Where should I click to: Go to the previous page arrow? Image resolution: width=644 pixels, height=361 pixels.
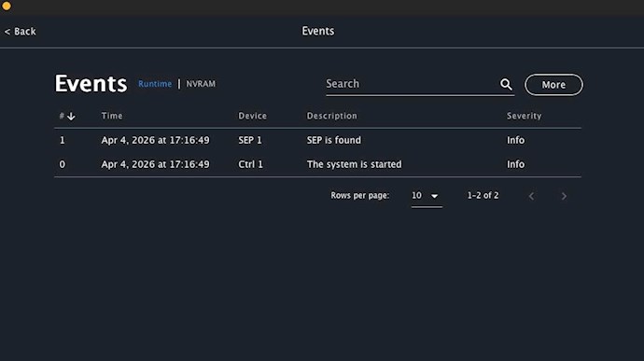click(x=531, y=196)
